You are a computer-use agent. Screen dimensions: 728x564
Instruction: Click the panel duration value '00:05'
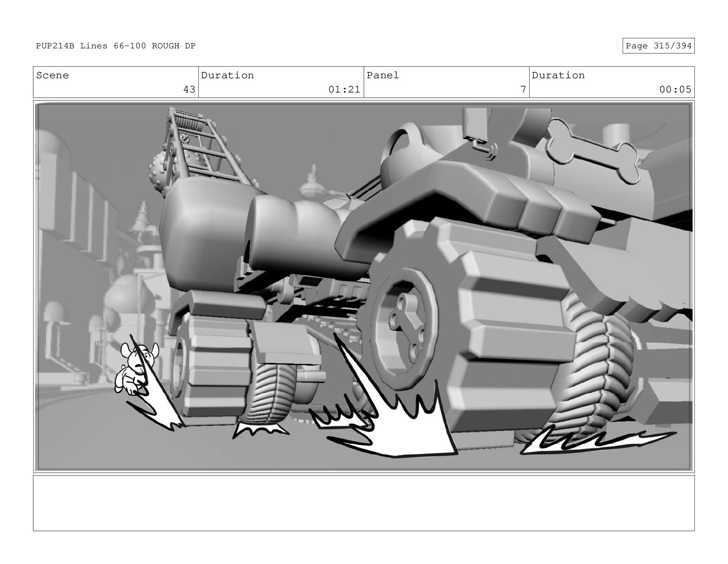675,89
